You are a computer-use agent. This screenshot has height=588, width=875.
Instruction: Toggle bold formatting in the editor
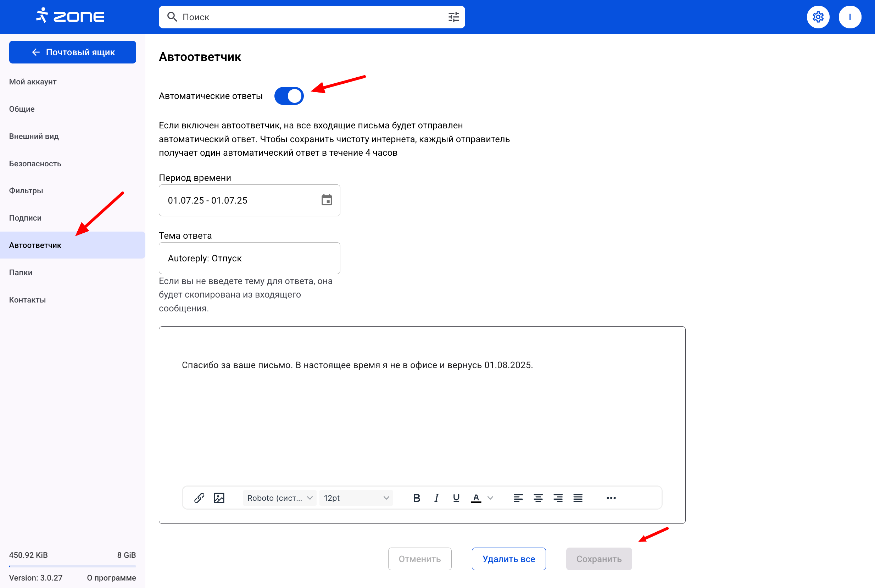[x=417, y=498]
